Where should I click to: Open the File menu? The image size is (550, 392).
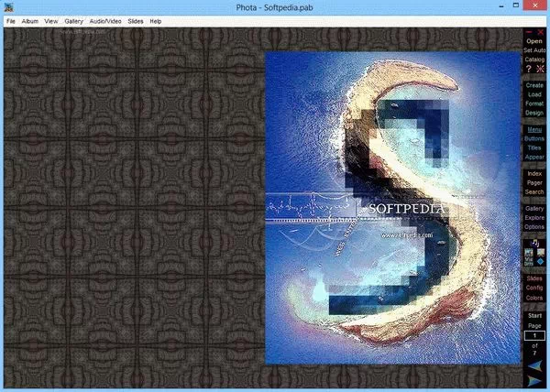pos(11,20)
